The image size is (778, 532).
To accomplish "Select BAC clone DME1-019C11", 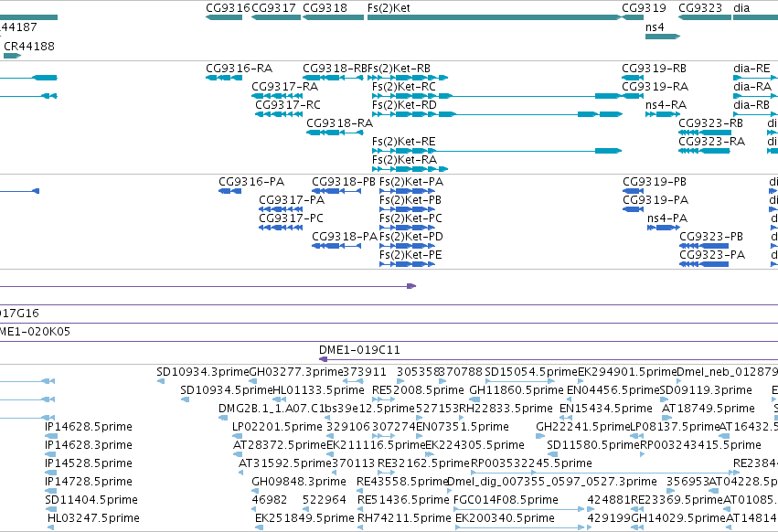I will pyautogui.click(x=359, y=350).
